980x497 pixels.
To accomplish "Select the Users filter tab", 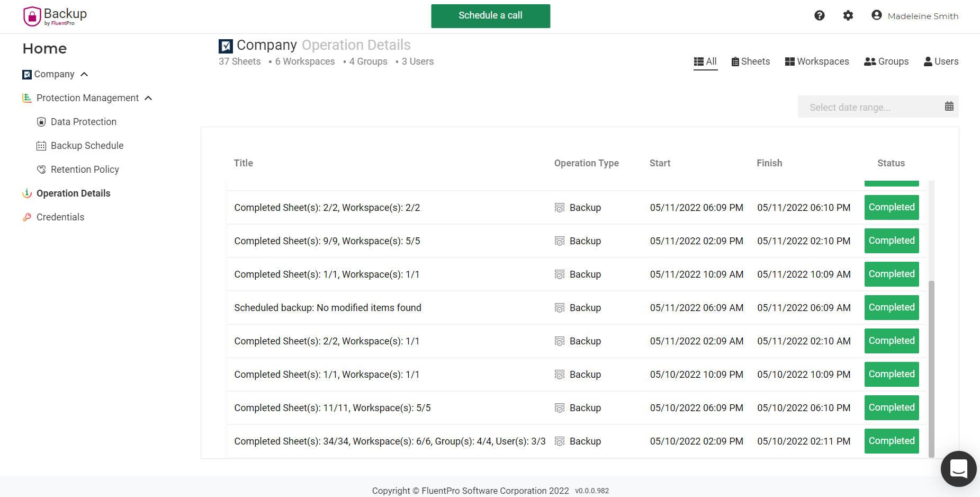I will (x=941, y=61).
